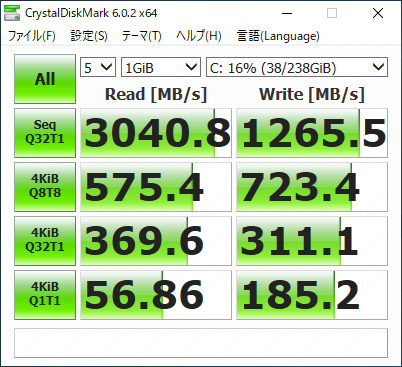The width and height of the screenshot is (402, 367).
Task: Open the ヘルプ(H) menu
Action: coord(199,36)
